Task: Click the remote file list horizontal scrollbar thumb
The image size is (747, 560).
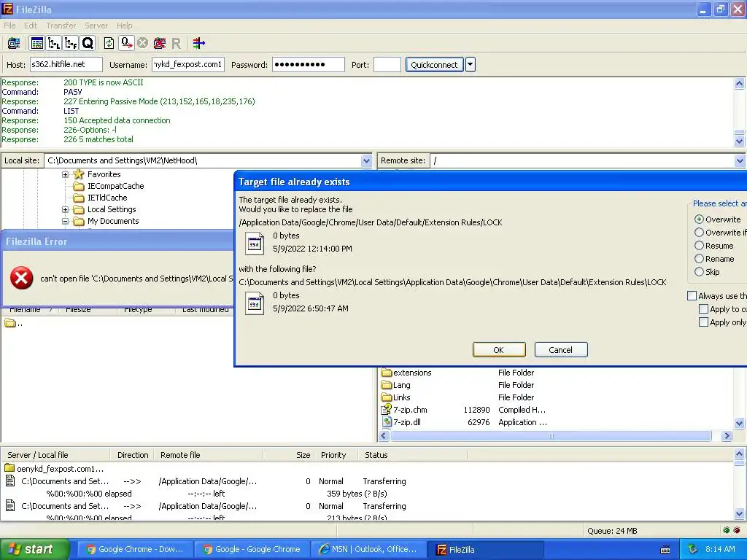Action: [x=551, y=435]
